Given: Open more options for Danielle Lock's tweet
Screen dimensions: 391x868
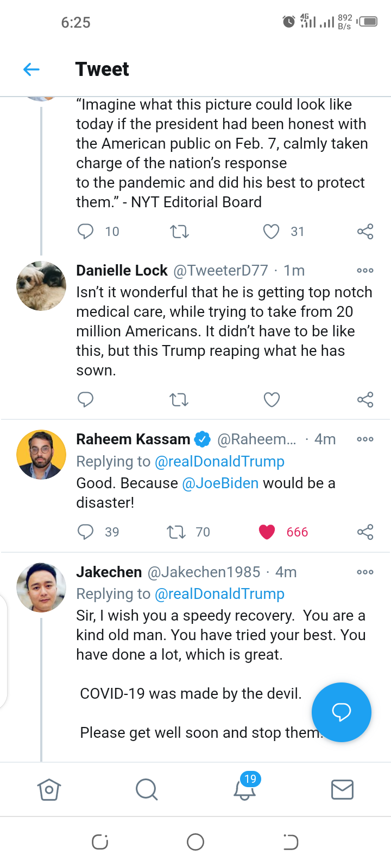Looking at the screenshot, I should pyautogui.click(x=365, y=270).
